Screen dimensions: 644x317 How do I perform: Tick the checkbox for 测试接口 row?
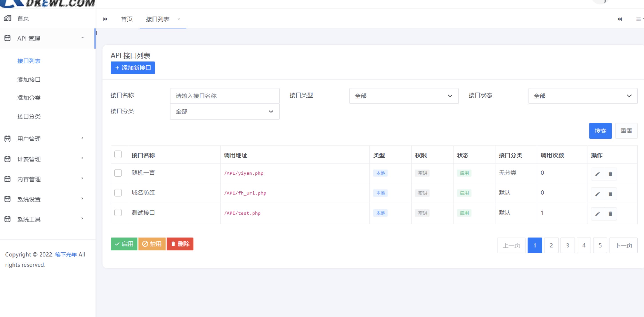[x=118, y=213]
